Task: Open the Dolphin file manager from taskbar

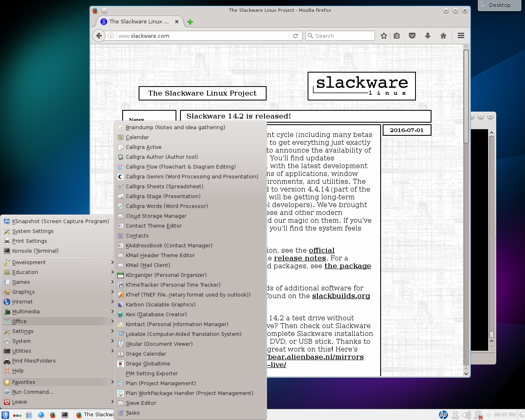Action: tap(29, 415)
